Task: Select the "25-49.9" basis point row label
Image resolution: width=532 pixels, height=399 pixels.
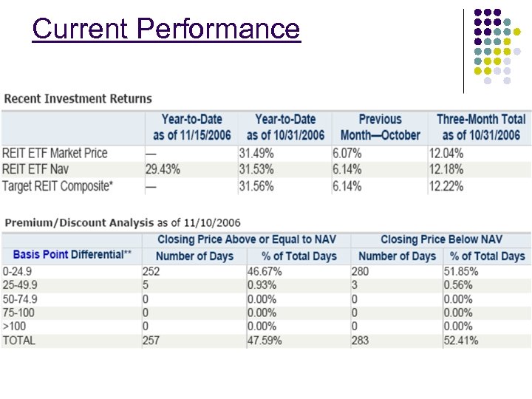Action: coord(20,285)
